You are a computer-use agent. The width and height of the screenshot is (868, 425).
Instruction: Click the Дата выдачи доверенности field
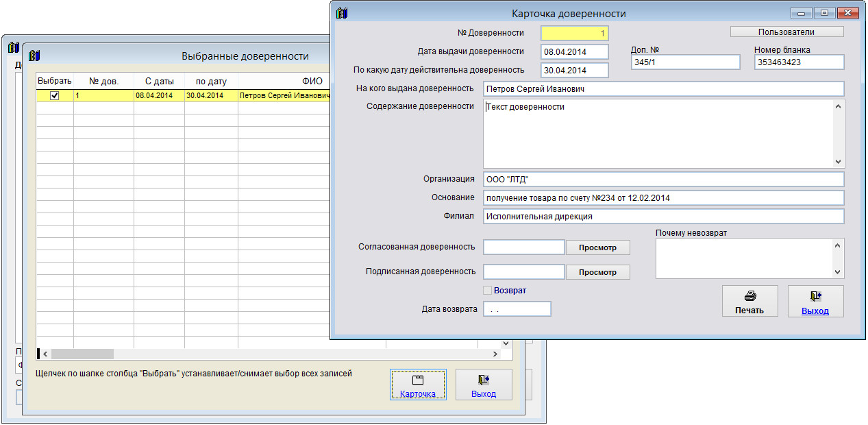(575, 51)
